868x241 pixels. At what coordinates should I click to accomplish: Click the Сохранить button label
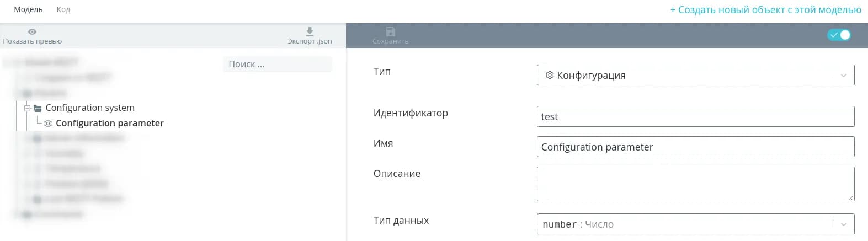point(391,41)
